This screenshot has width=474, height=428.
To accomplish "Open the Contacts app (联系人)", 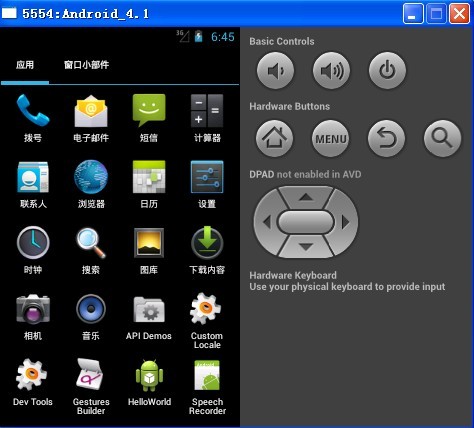I will [x=33, y=184].
